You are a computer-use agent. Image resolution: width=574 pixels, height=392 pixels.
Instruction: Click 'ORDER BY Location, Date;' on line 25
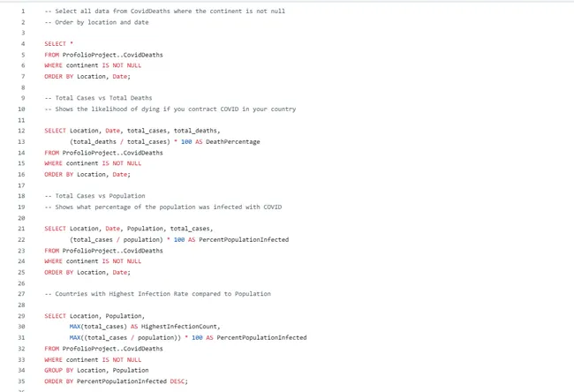tap(87, 272)
